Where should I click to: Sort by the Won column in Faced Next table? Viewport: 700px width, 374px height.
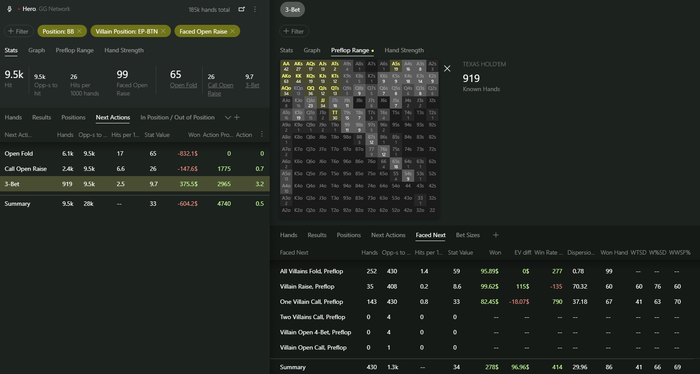click(x=495, y=252)
